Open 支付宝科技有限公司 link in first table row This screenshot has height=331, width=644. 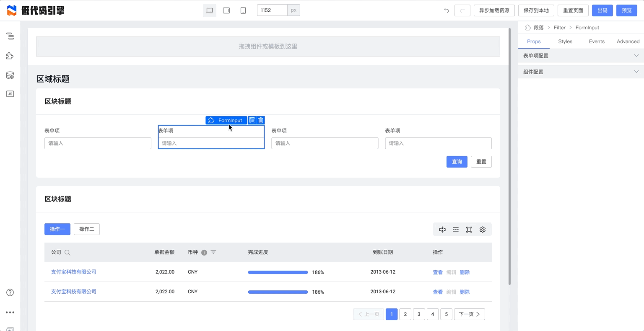(74, 272)
